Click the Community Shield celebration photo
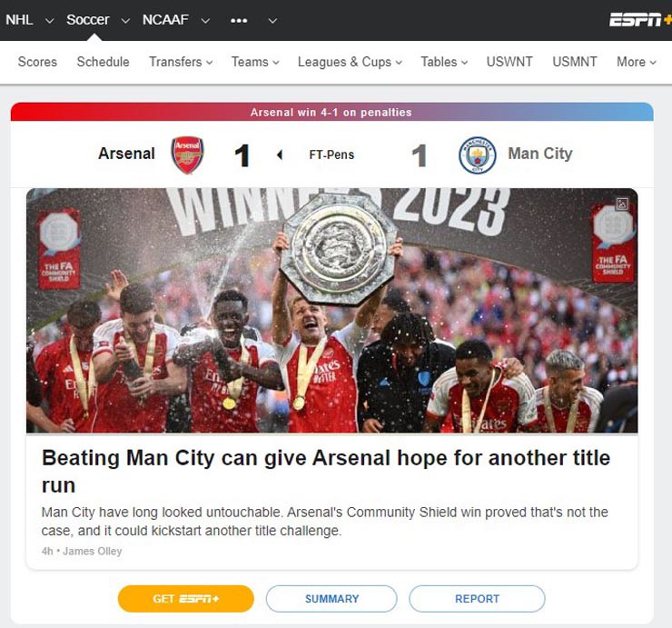This screenshot has height=628, width=672. point(331,311)
